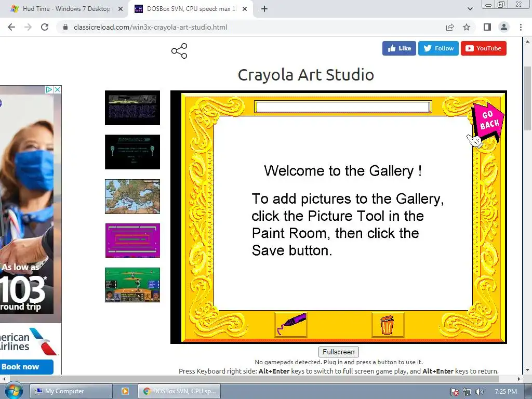Click the Crayola Art Studio heading

pos(305,75)
